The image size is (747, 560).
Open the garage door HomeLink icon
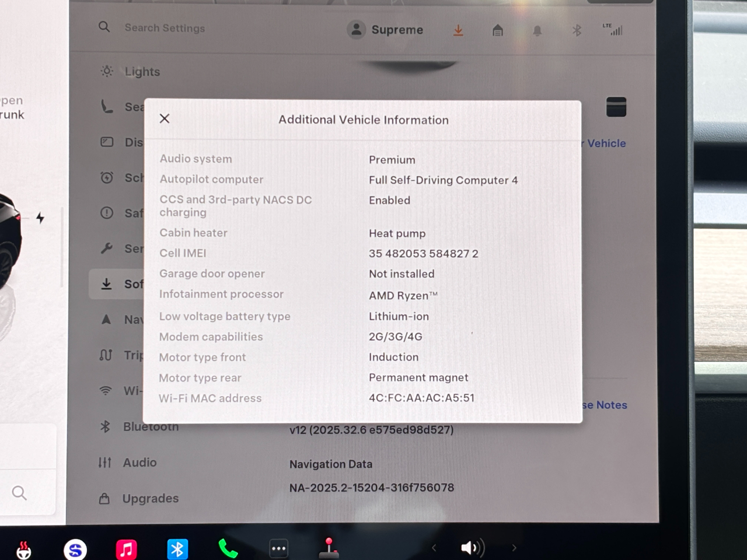[x=497, y=30]
